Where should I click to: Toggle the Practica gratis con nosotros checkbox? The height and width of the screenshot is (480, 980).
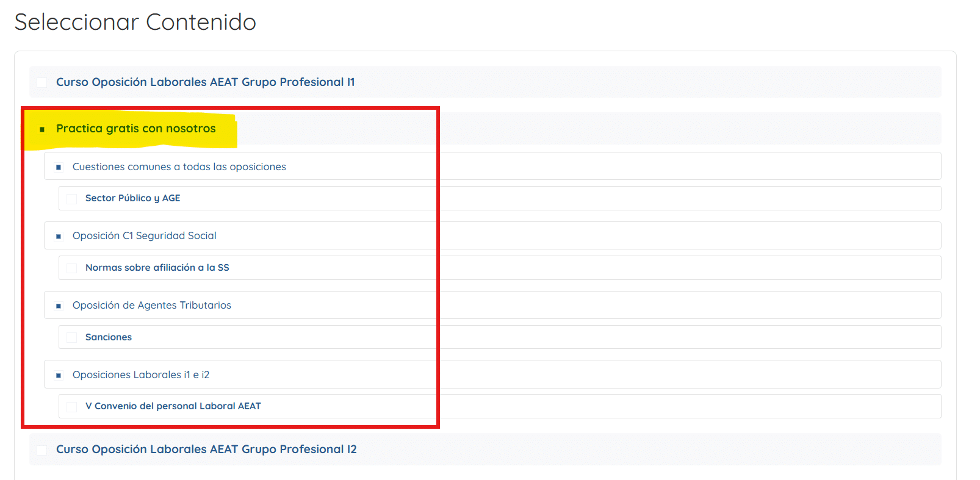(42, 129)
